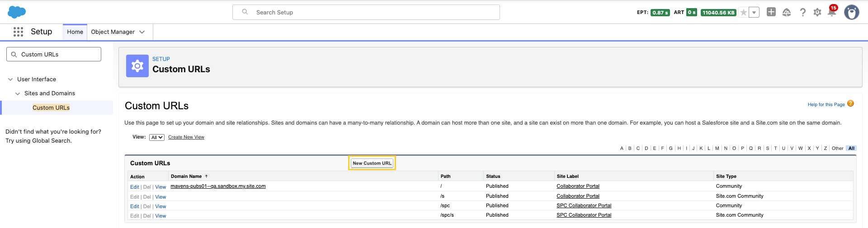This screenshot has width=868, height=228.
Task: Click the Site Label column header
Action: (567, 176)
